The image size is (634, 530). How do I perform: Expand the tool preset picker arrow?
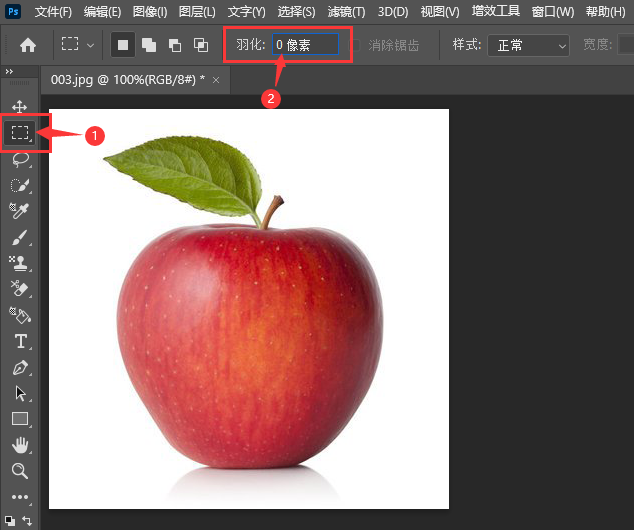tap(91, 45)
